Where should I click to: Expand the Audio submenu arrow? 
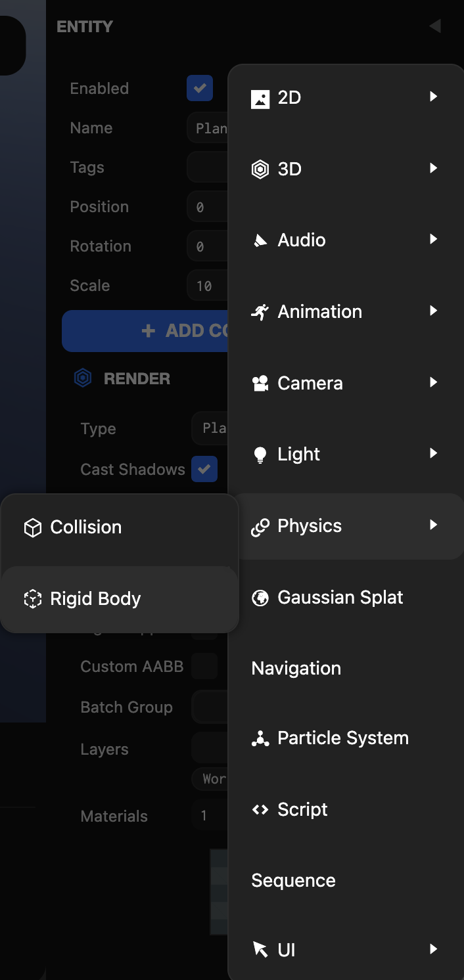tap(433, 240)
